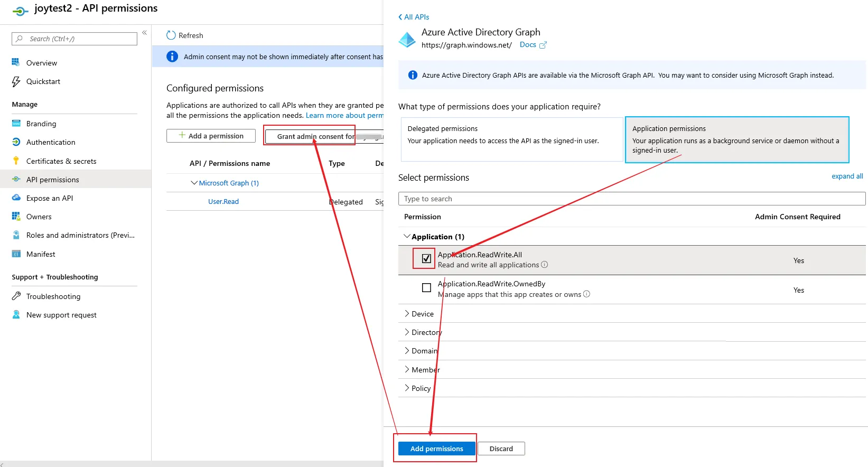Click the info icon in Graph API notice
Image resolution: width=868 pixels, height=467 pixels.
[413, 75]
